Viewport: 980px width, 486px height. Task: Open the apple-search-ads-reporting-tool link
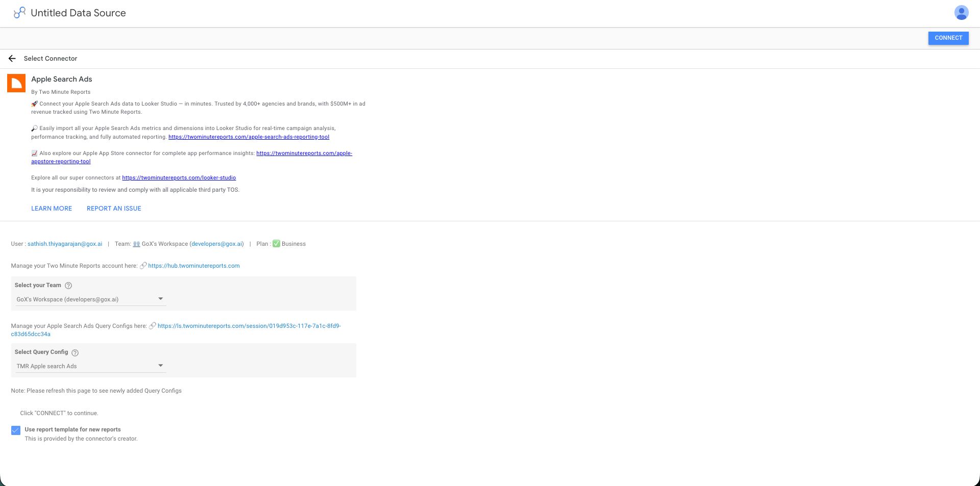249,137
